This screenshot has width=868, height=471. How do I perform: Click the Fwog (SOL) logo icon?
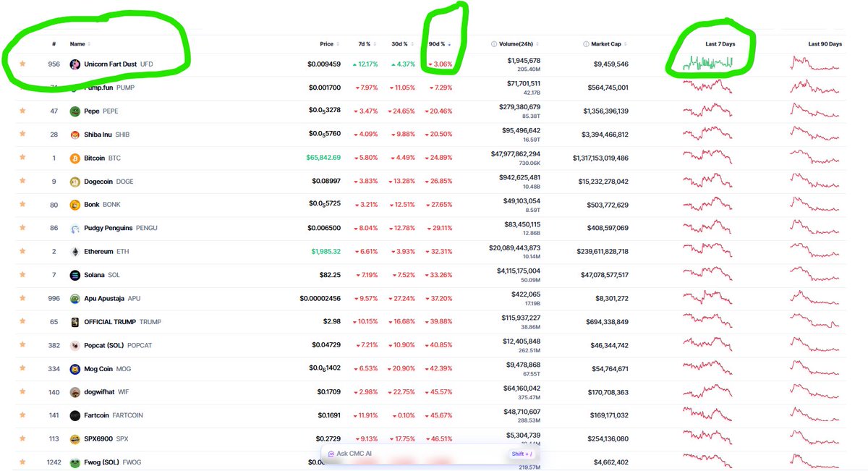[75, 462]
